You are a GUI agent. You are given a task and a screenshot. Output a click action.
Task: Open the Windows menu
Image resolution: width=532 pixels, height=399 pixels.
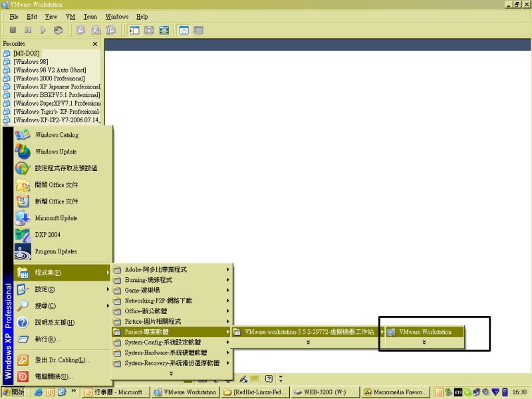[x=117, y=16]
